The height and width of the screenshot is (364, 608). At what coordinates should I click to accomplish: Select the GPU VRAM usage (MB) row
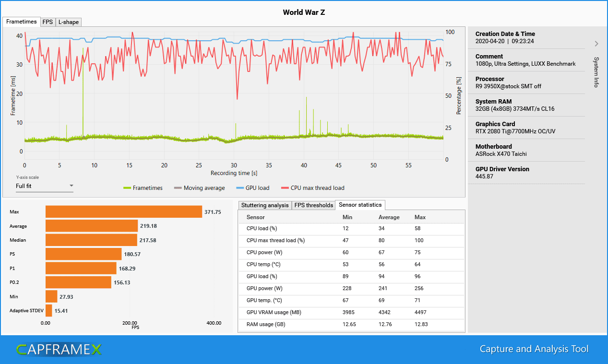[x=351, y=313]
